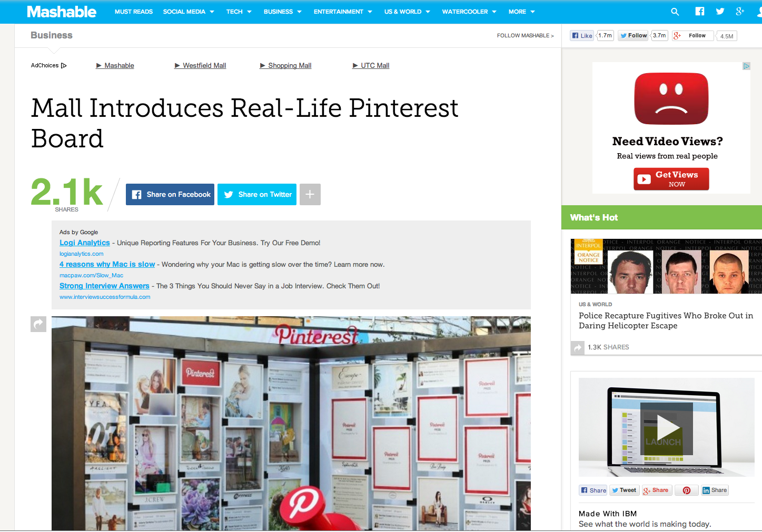Click the Pinterest board article photo
Viewport: 762px width, 532px height.
pyautogui.click(x=291, y=424)
